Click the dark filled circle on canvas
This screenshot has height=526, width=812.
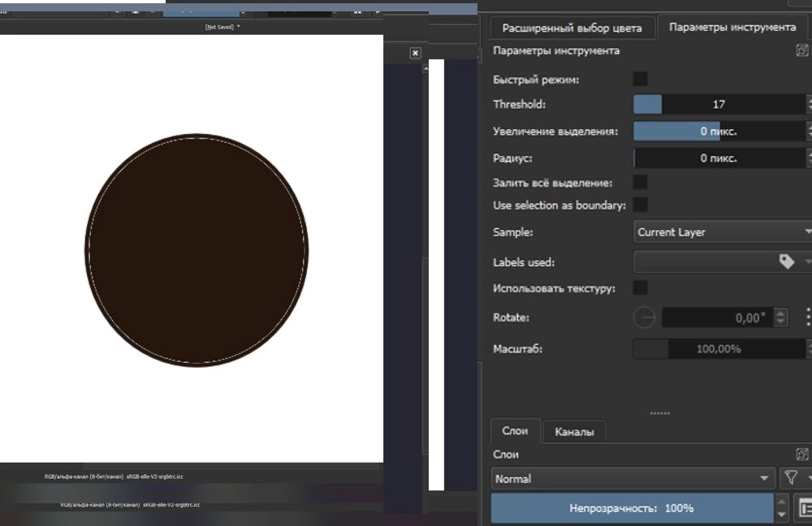click(197, 251)
